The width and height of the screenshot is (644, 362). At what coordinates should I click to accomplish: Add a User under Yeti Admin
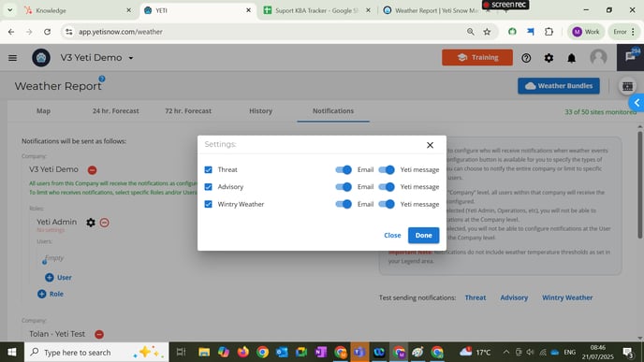pos(58,278)
